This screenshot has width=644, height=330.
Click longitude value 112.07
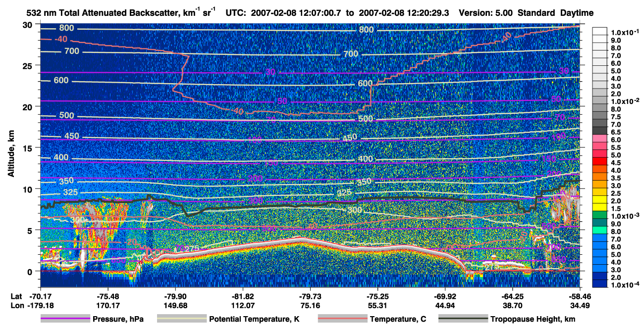point(243,305)
